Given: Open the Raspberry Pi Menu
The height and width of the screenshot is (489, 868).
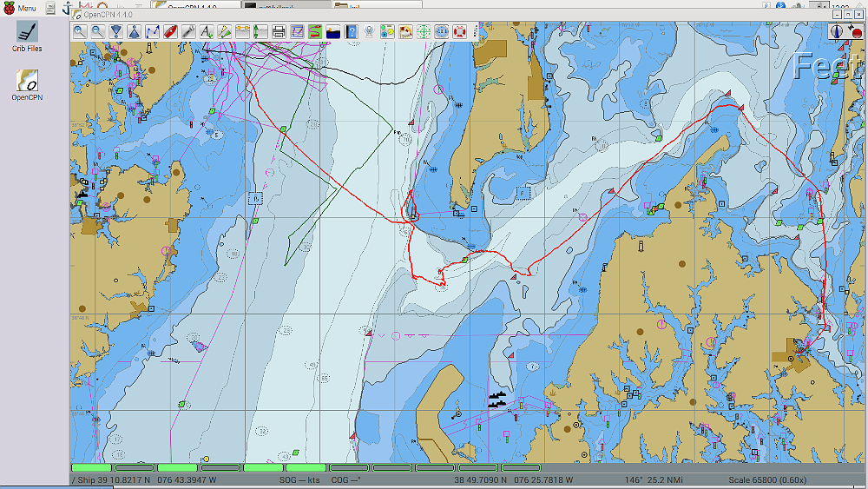Looking at the screenshot, I should click(x=21, y=8).
